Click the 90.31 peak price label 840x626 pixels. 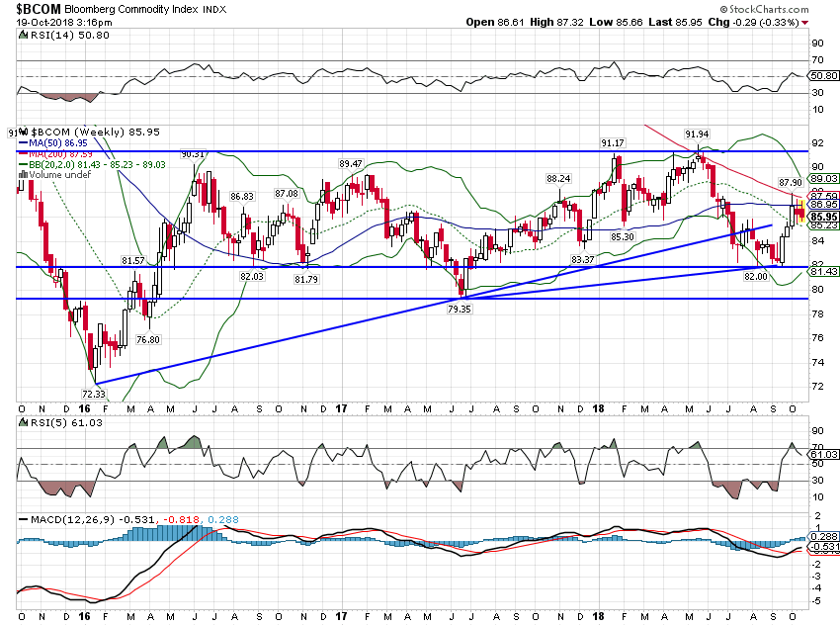tap(193, 154)
